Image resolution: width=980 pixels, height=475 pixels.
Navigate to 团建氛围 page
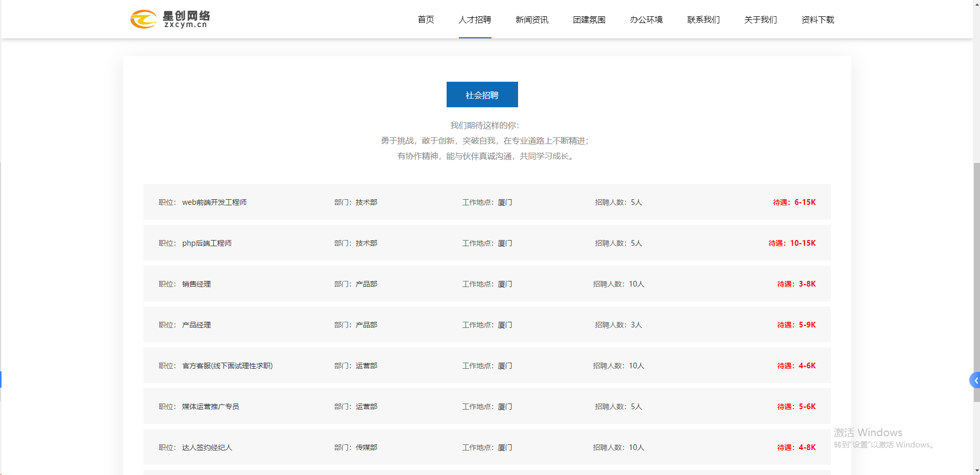589,19
